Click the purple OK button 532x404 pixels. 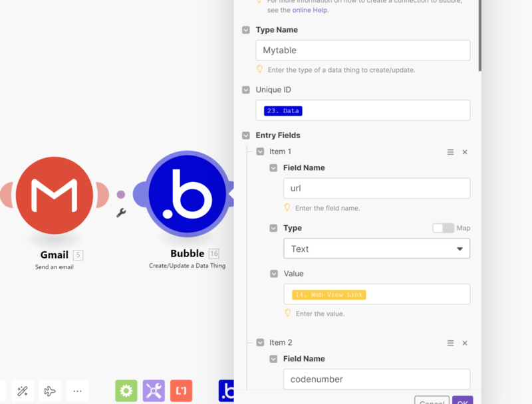pyautogui.click(x=462, y=401)
